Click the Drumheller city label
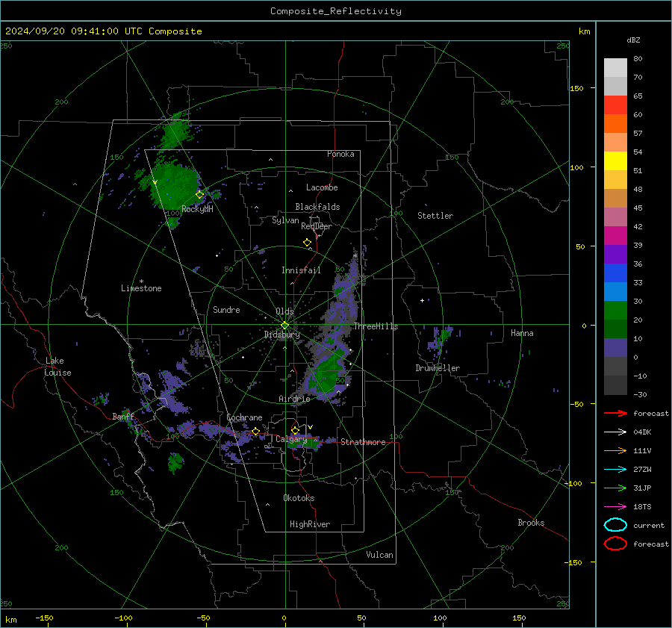This screenshot has height=628, width=672. click(x=438, y=368)
